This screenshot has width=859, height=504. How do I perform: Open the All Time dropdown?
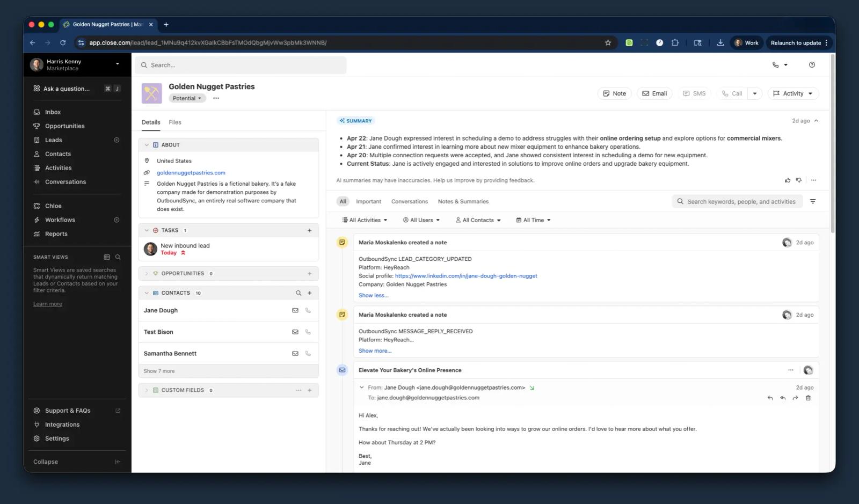[x=533, y=220]
